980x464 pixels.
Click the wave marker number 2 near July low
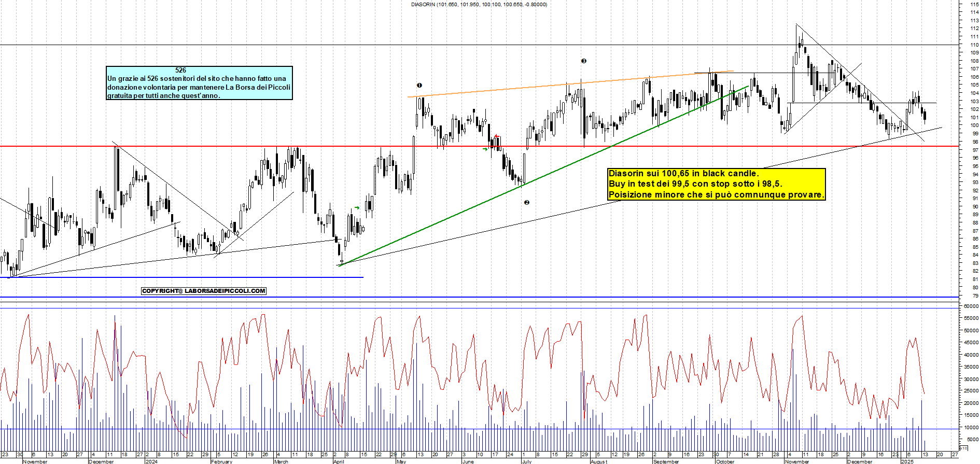coord(527,202)
